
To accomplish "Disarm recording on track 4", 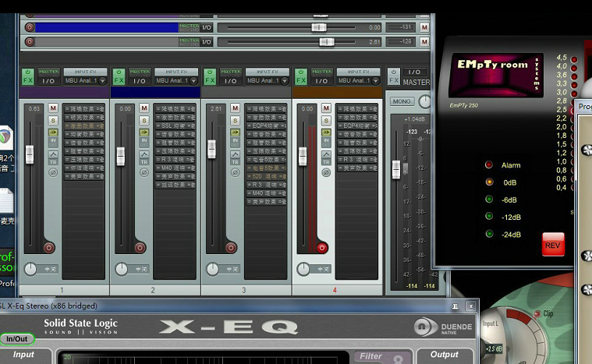I will [x=321, y=248].
